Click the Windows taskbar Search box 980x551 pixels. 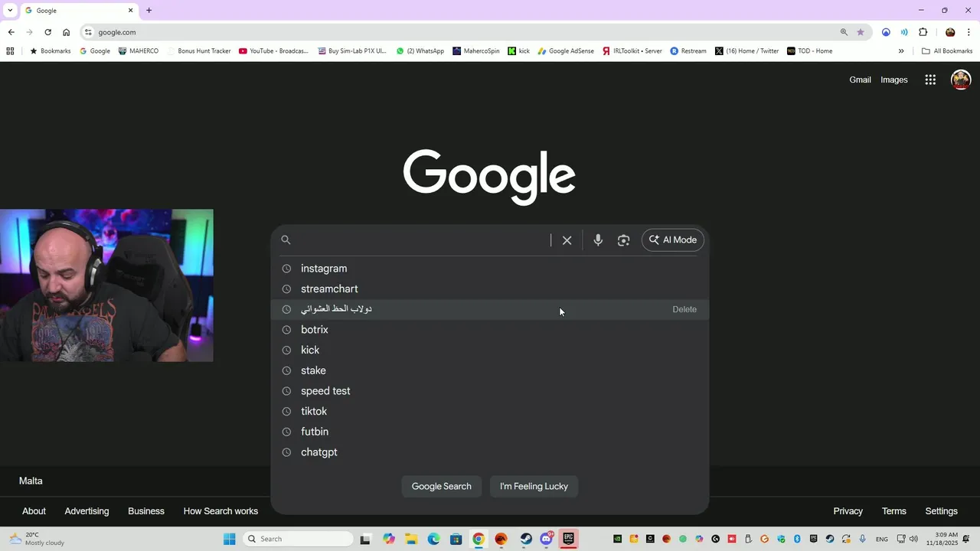(x=299, y=539)
